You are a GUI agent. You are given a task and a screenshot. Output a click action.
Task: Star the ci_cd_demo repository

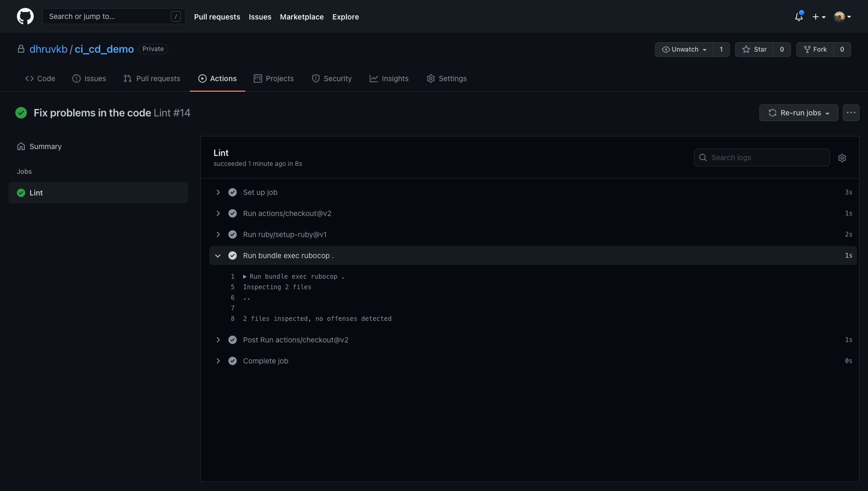[x=754, y=50]
